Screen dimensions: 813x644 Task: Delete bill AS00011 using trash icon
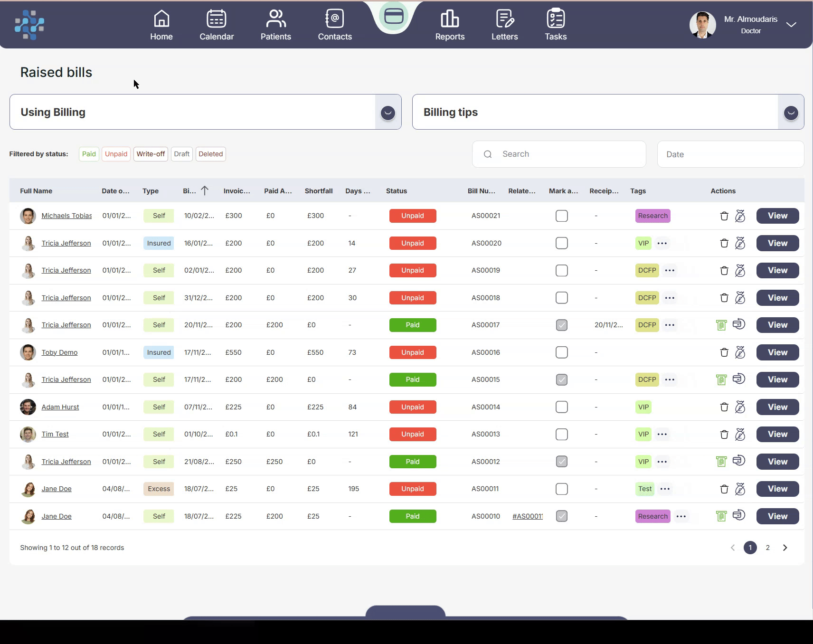[724, 489]
